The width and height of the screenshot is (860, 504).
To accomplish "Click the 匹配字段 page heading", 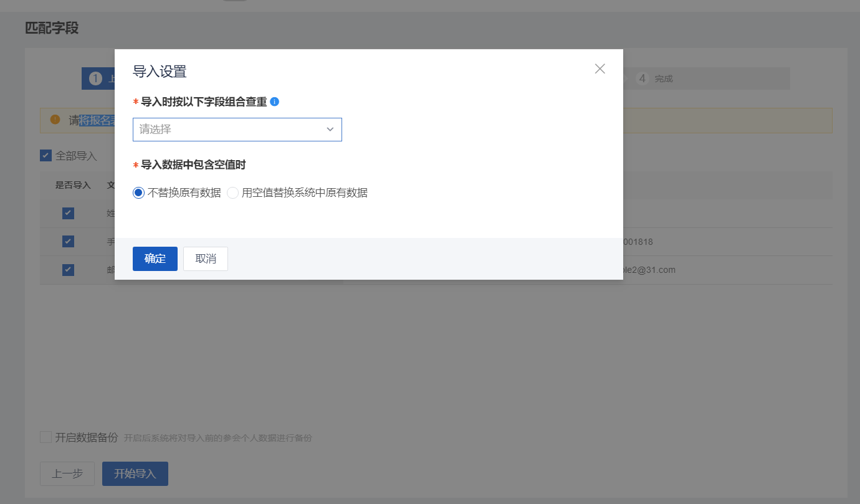I will 52,28.
